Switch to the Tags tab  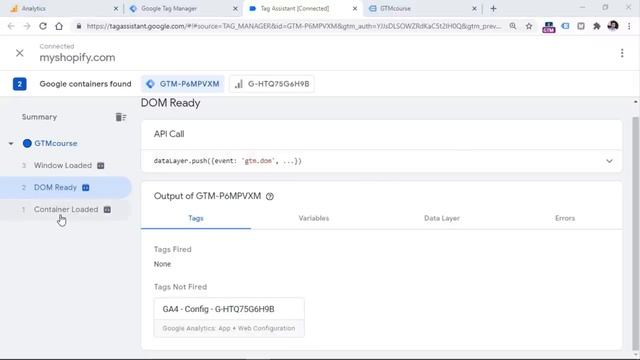point(196,218)
